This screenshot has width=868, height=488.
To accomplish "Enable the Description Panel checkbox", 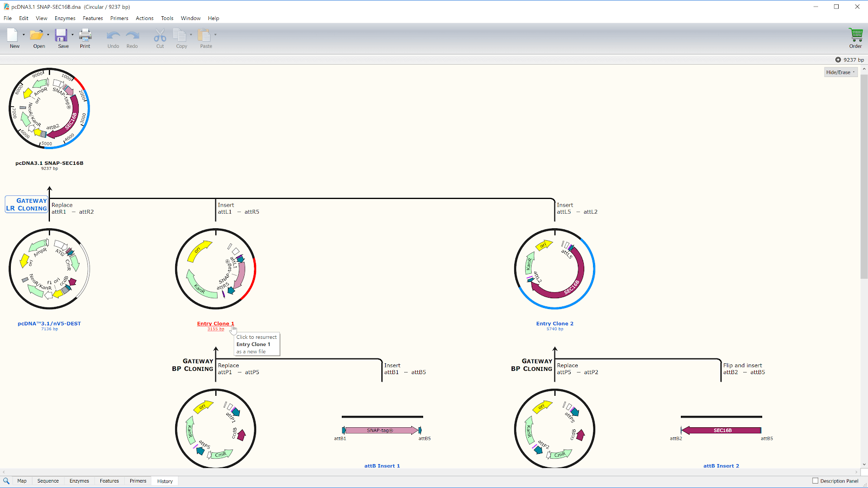I will pos(815,480).
